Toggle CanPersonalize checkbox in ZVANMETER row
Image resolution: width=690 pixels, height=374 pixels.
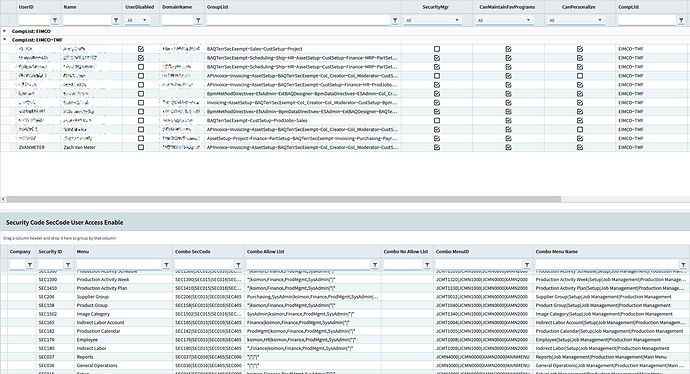point(580,147)
